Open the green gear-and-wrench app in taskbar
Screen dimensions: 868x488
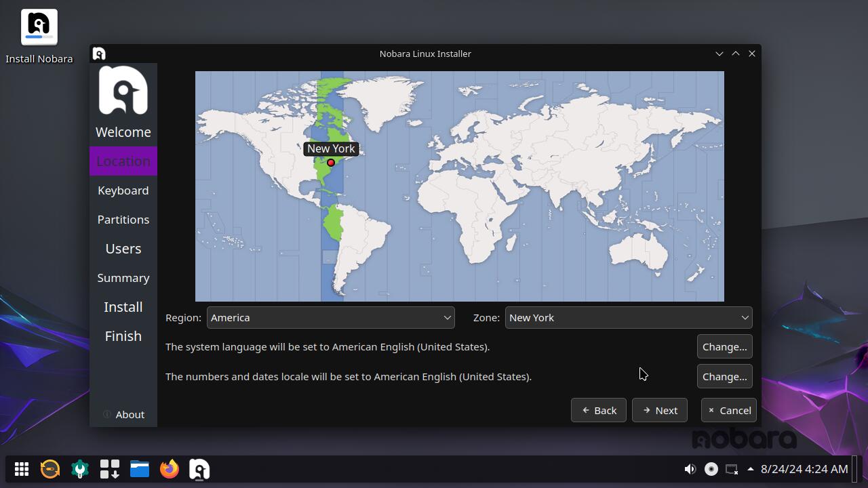click(80, 469)
